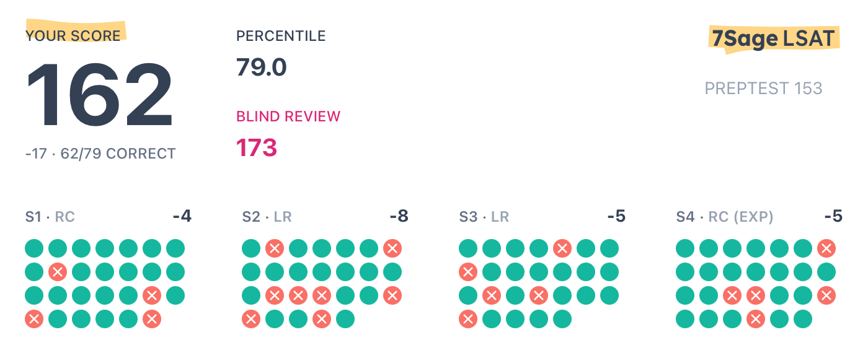Select the S1 · RC section header
Screen dimensions: 868x353
50,217
